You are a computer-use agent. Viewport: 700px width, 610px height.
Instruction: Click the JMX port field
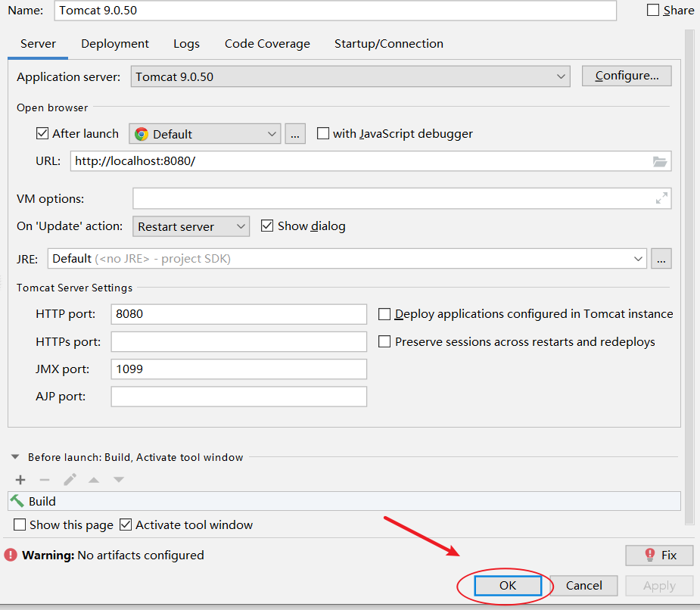239,369
